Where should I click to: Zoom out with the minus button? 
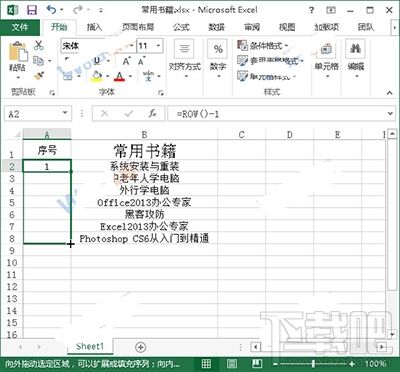[x=275, y=364]
